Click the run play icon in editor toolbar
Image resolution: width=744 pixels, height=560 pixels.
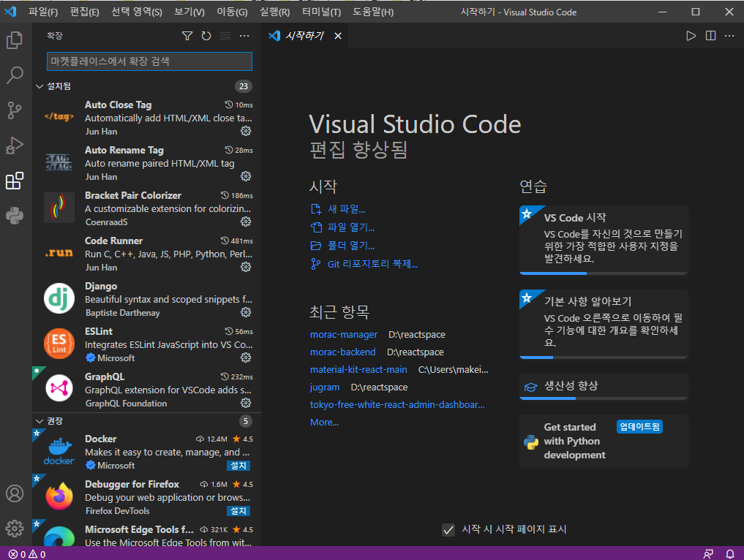691,36
